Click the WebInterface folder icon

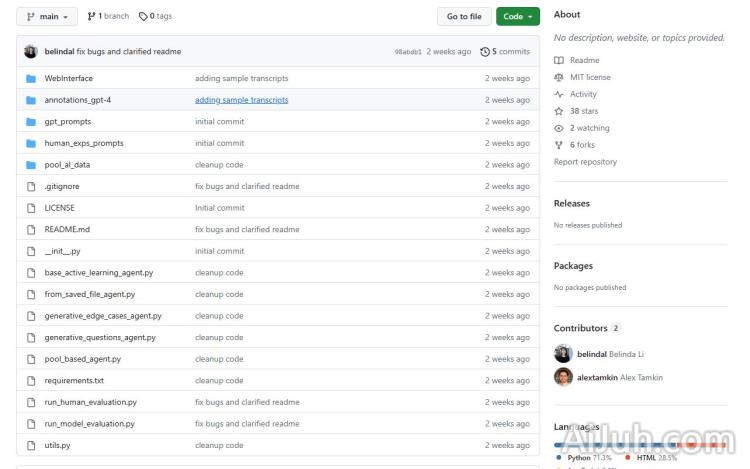[31, 78]
